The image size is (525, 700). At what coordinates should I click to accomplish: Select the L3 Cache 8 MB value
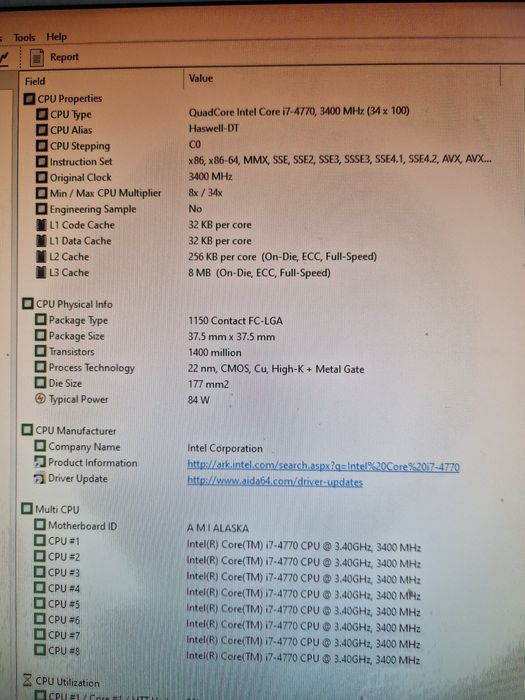tap(259, 273)
